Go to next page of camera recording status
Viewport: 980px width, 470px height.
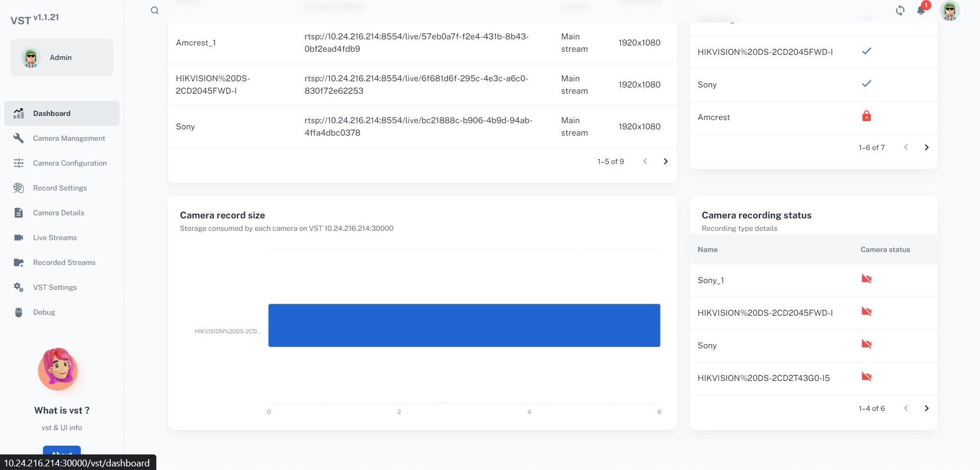click(927, 408)
